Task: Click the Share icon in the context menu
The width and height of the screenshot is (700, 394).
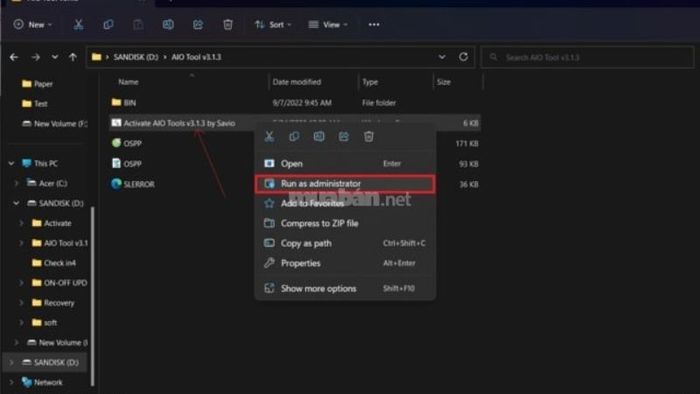Action: tap(344, 137)
